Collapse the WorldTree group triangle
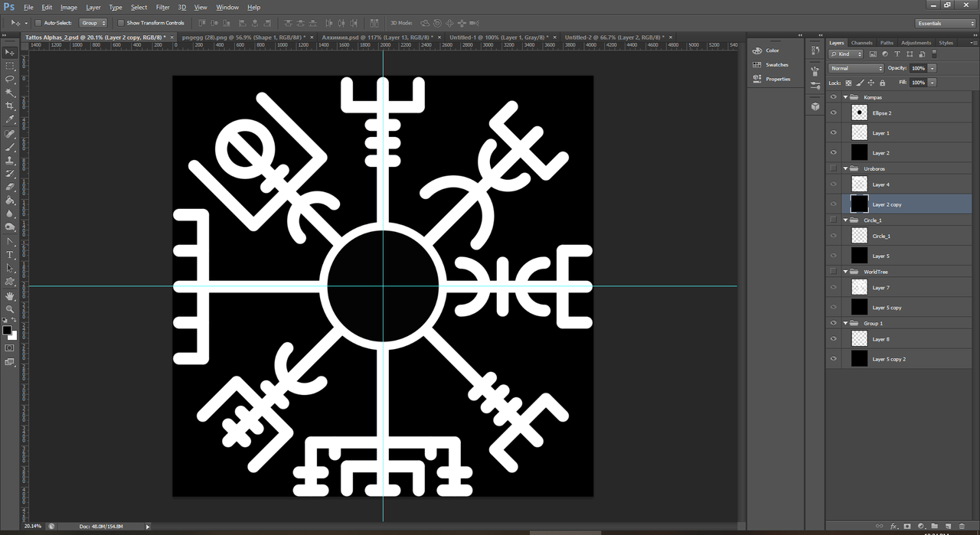 coord(846,272)
